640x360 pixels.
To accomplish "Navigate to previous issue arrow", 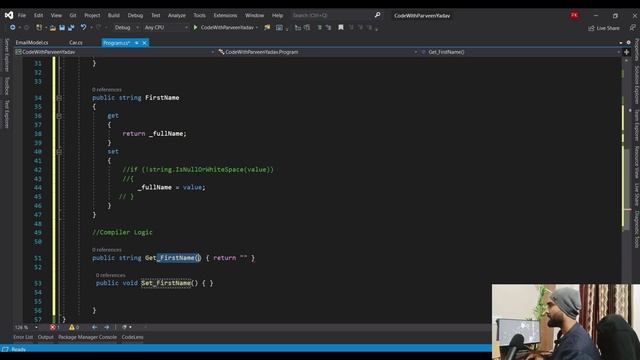I will tap(94, 327).
